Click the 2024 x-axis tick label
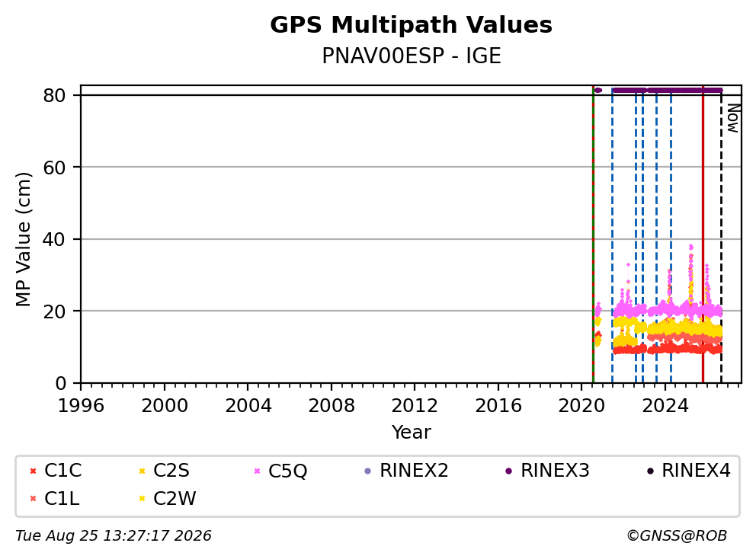The width and height of the screenshot is (756, 559). (665, 406)
